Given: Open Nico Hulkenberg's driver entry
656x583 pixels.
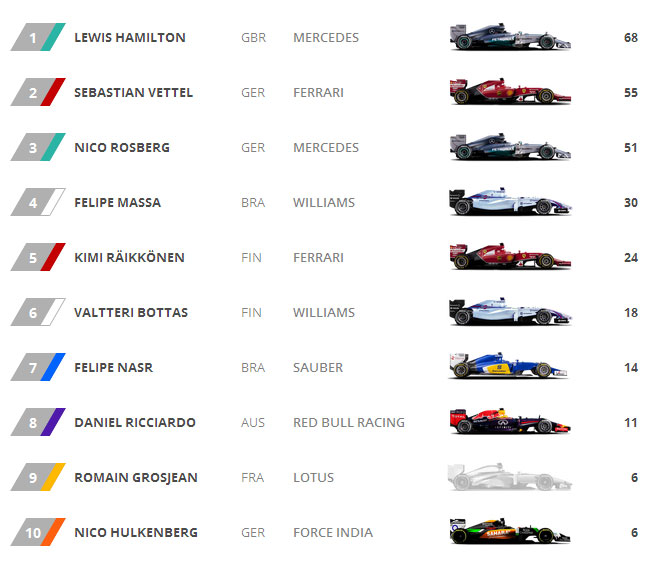Looking at the screenshot, I should point(136,532).
